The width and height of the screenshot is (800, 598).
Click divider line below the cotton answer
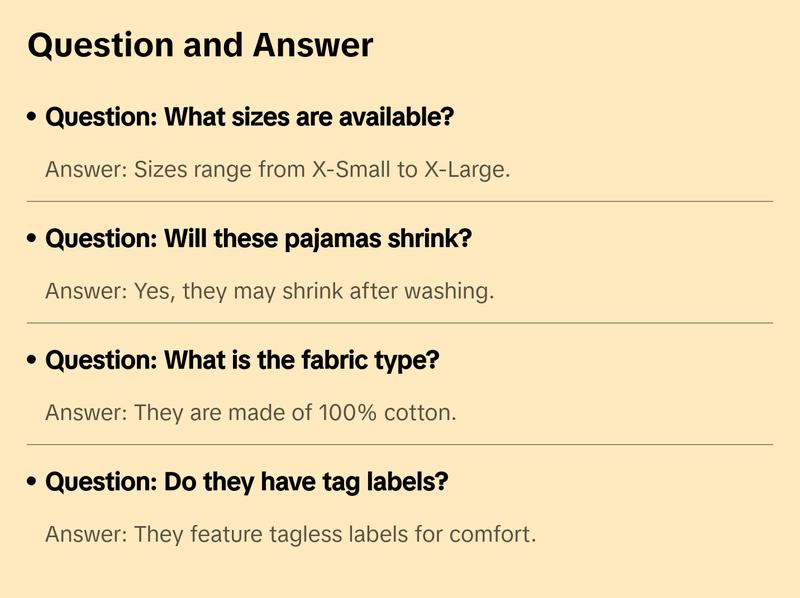400,444
